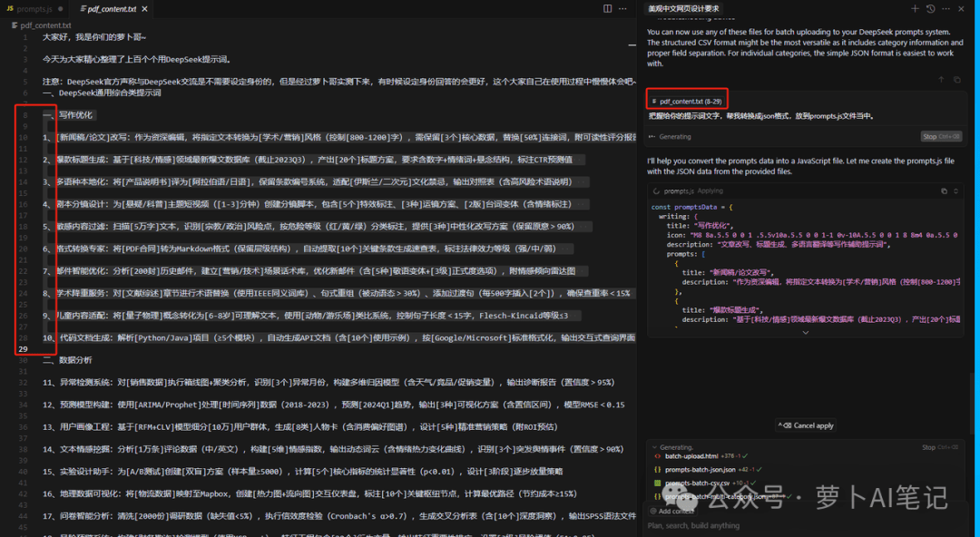The height and width of the screenshot is (537, 980).
Task: Open chat tab 美观中文网页设计要求
Action: pos(683,9)
